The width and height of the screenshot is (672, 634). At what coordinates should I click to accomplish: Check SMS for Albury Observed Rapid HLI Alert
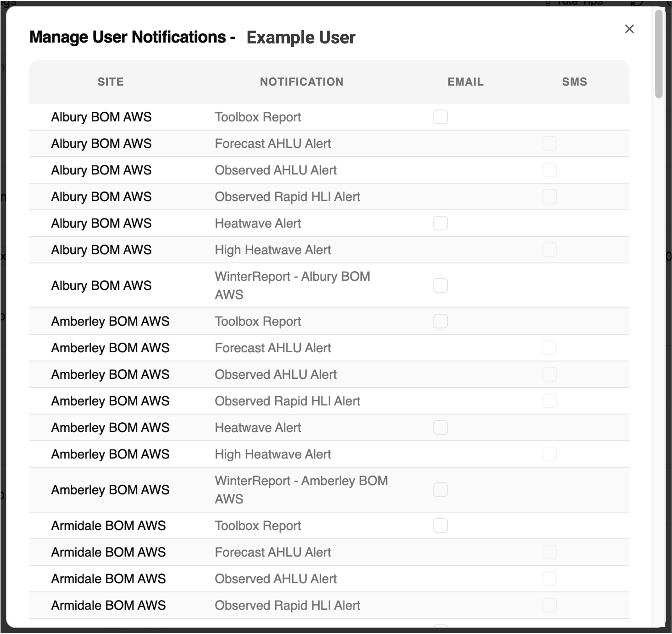tap(549, 196)
